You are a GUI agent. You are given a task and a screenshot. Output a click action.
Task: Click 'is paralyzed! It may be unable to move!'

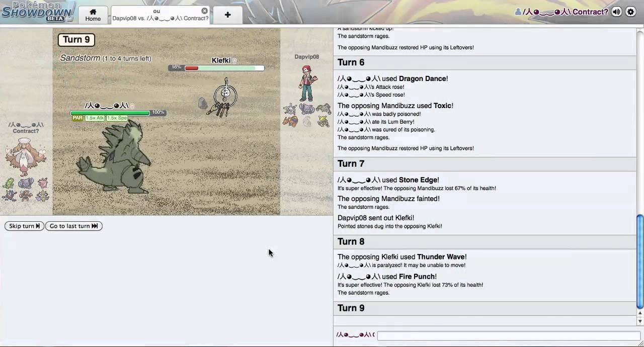tap(401, 265)
